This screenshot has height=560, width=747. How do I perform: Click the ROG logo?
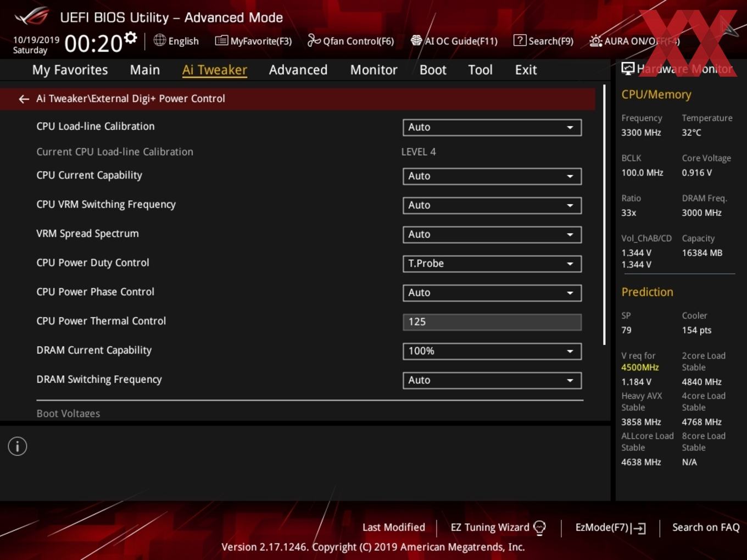click(32, 16)
